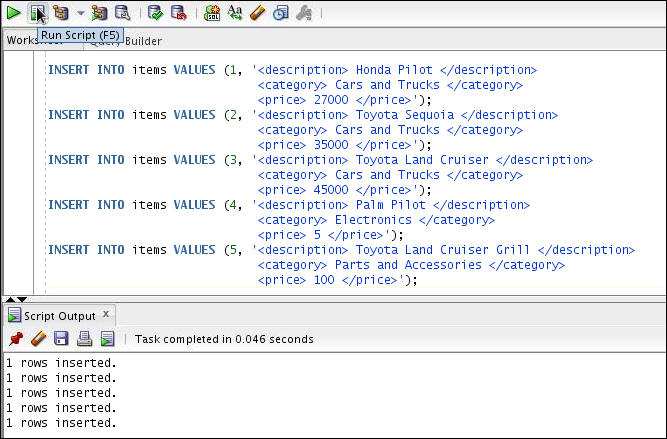Print the script output
This screenshot has height=439, width=667.
(x=85, y=339)
